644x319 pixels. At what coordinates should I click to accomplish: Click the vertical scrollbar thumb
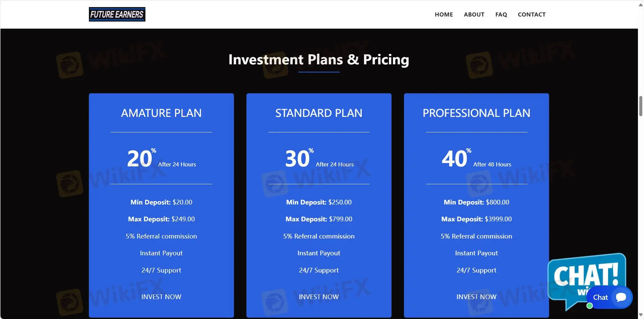tap(641, 106)
